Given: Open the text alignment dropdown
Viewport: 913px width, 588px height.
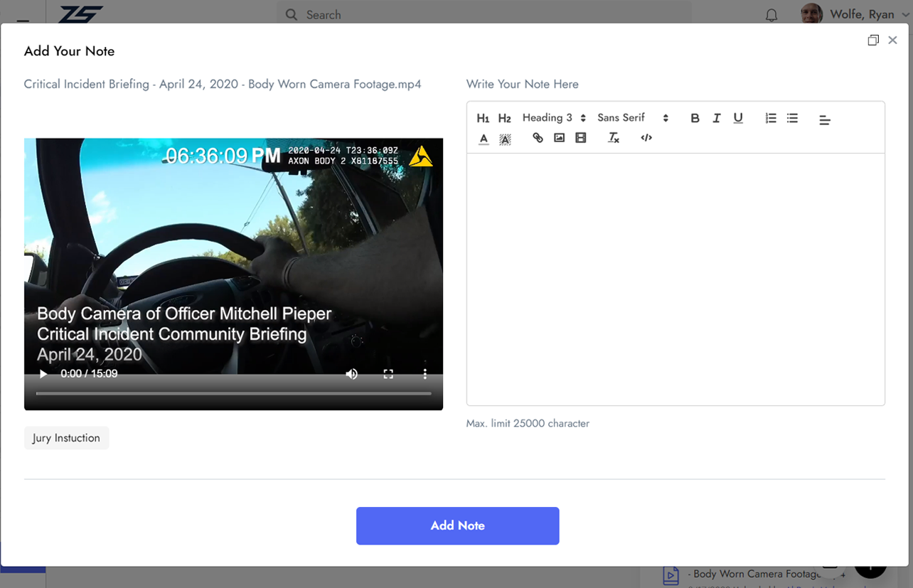Looking at the screenshot, I should 824,120.
